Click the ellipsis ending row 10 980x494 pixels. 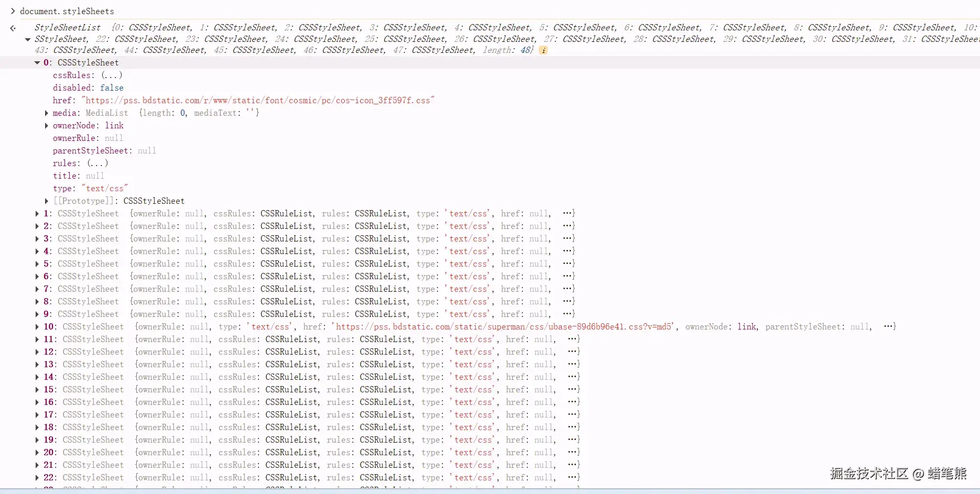[x=889, y=326]
